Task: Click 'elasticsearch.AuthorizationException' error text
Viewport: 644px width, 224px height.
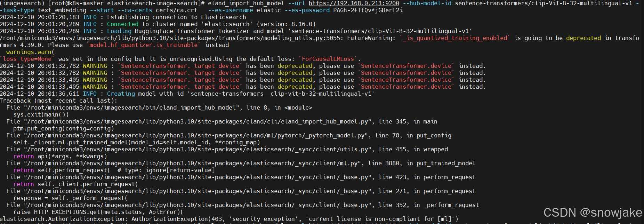Action: click(x=64, y=219)
